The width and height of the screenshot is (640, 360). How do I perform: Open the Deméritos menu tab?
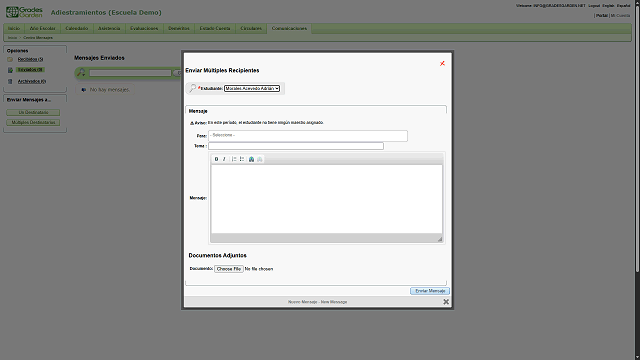click(x=179, y=29)
